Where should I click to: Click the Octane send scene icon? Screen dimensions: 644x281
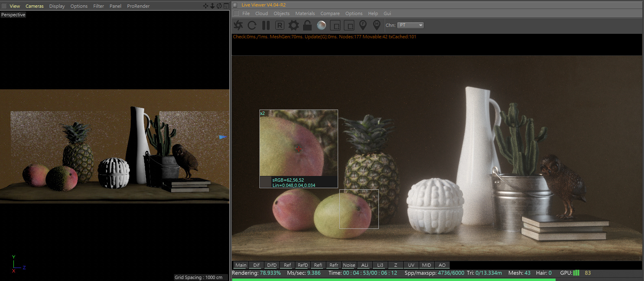238,25
